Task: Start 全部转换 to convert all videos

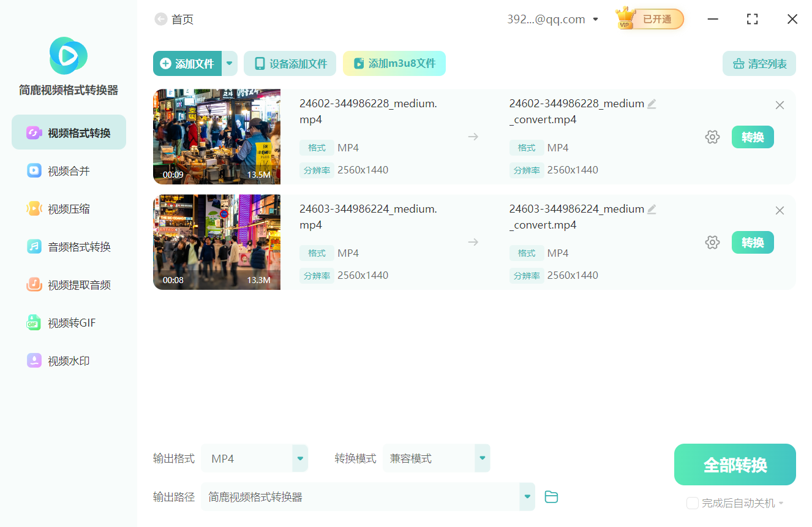Action: [x=734, y=464]
